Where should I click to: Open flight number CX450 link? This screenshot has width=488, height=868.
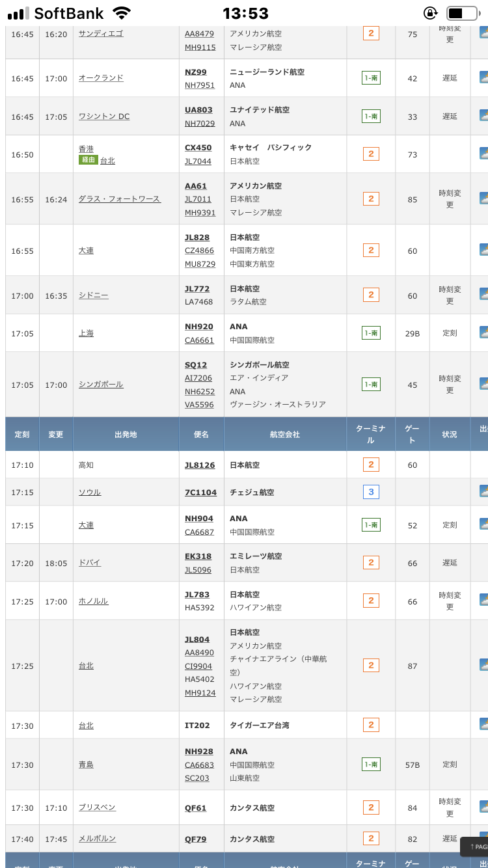point(198,148)
